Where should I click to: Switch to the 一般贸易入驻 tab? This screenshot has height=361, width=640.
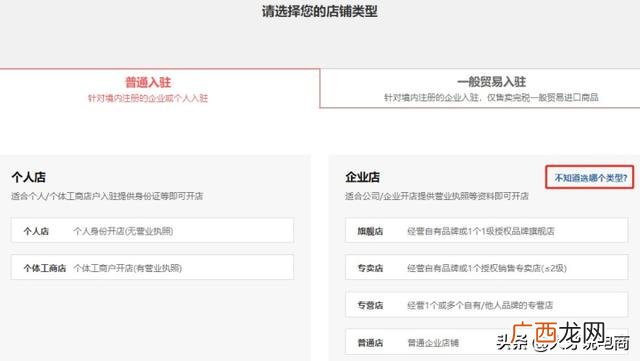(x=480, y=89)
